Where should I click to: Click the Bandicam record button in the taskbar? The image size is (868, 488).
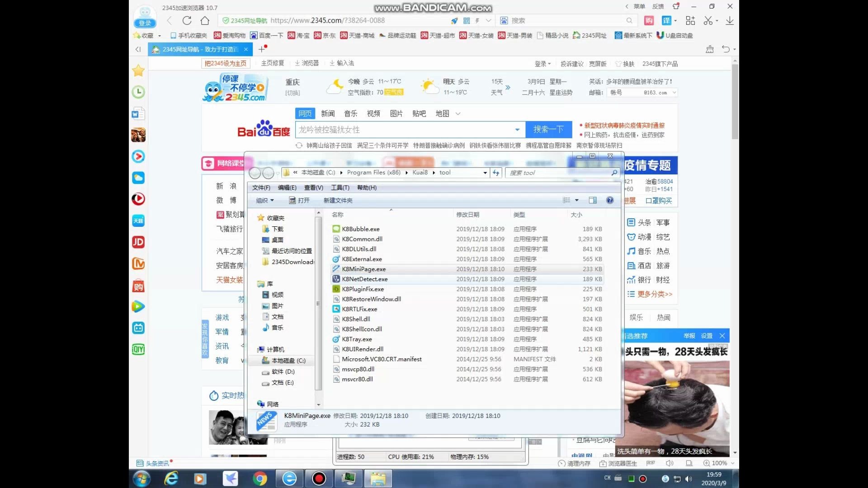click(319, 479)
